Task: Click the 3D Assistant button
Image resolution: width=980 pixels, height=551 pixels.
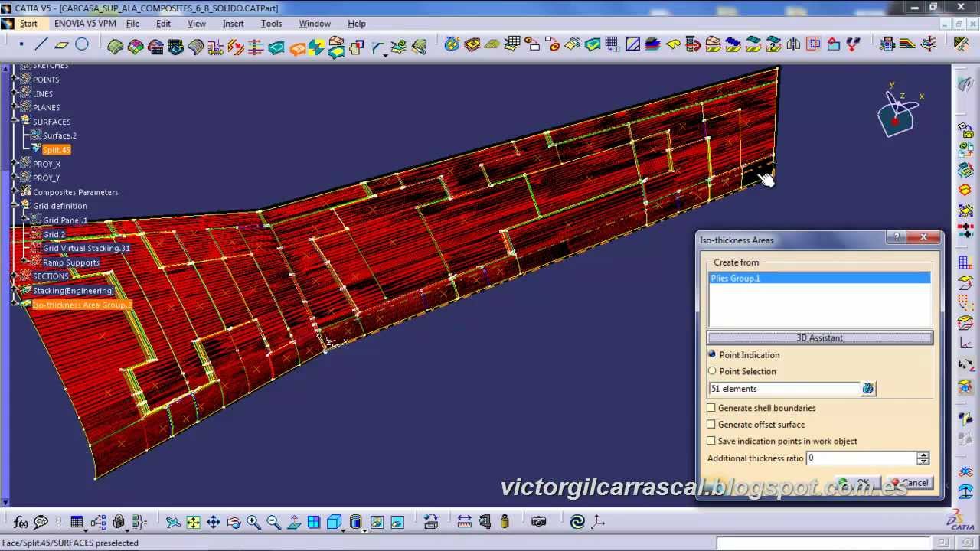Action: (820, 337)
